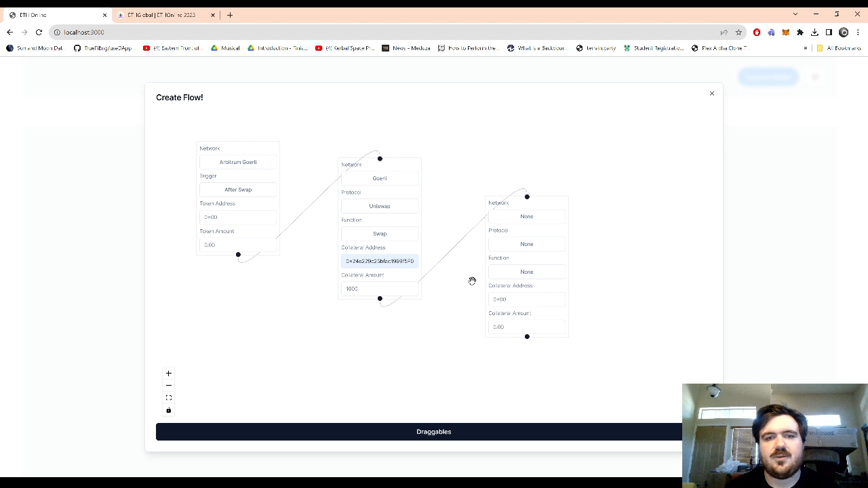Zoom in on the flow canvas
This screenshot has width=868, height=488.
pos(169,373)
